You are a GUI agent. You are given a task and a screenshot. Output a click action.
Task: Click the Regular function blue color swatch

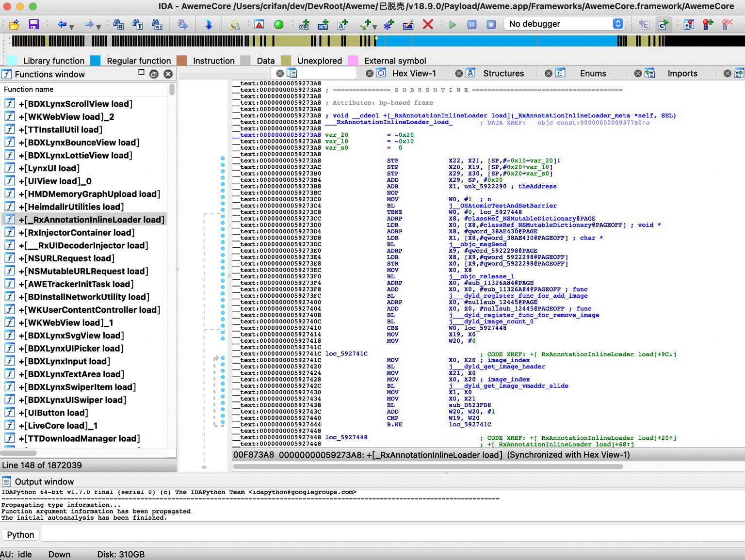96,61
